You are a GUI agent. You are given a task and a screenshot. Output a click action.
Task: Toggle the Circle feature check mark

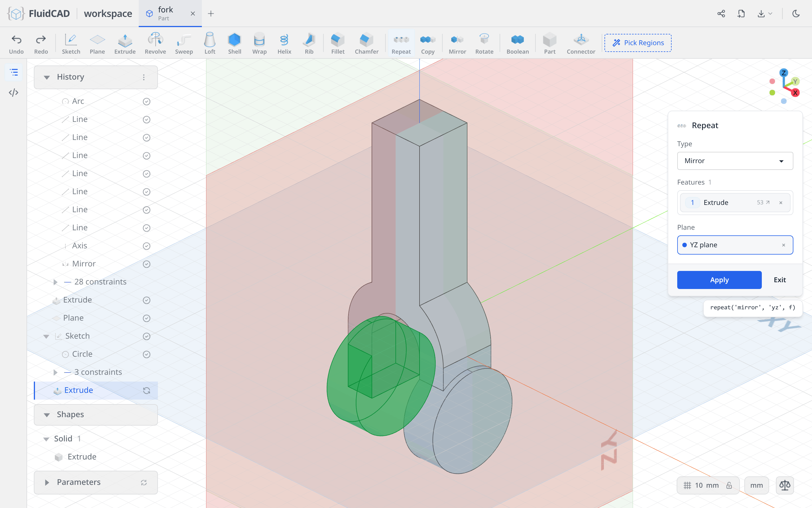tap(146, 354)
